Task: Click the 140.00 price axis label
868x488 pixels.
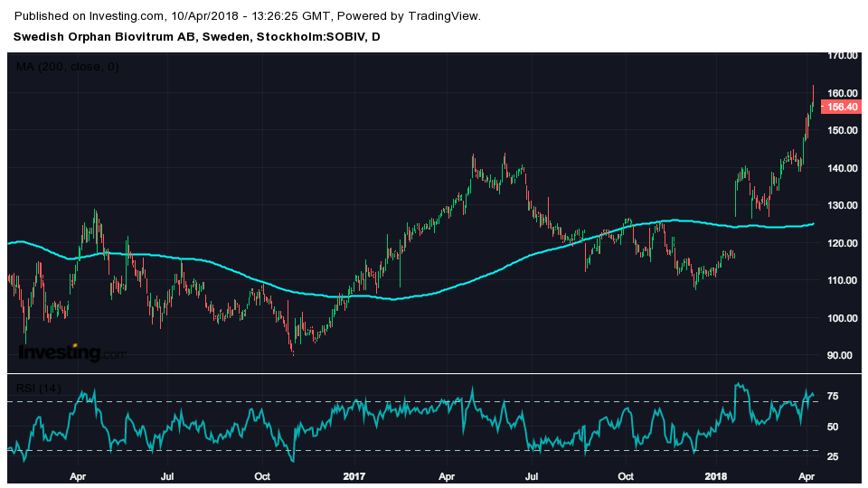Action: [x=843, y=168]
